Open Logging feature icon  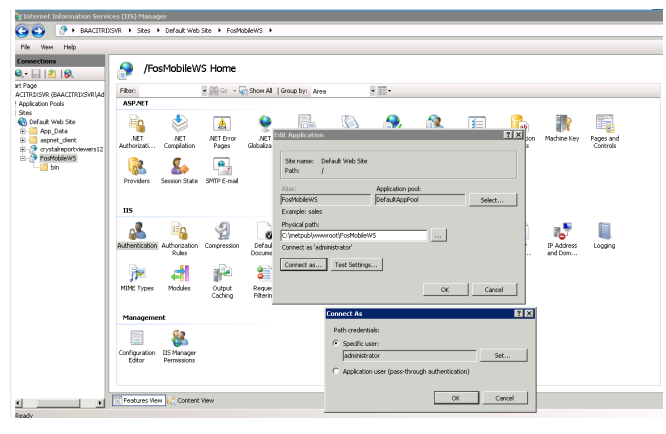[x=604, y=235]
